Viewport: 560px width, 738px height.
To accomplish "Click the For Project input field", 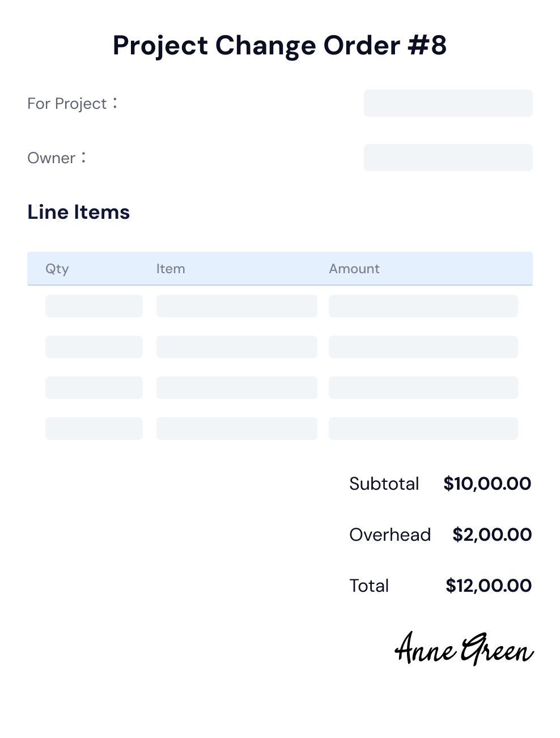I will [448, 103].
